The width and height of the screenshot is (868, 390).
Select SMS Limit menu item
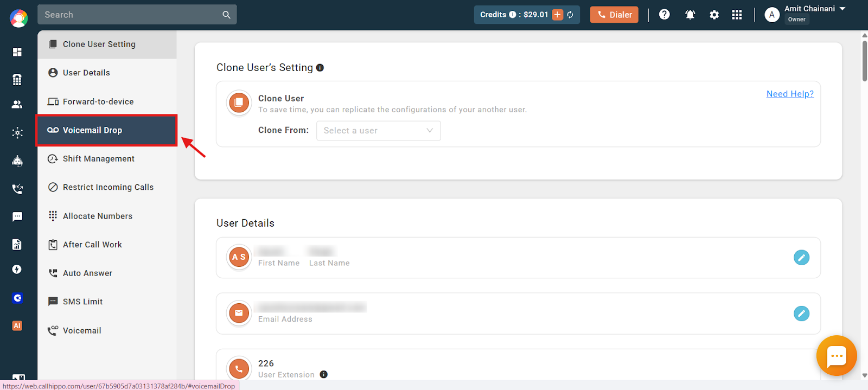(107, 302)
